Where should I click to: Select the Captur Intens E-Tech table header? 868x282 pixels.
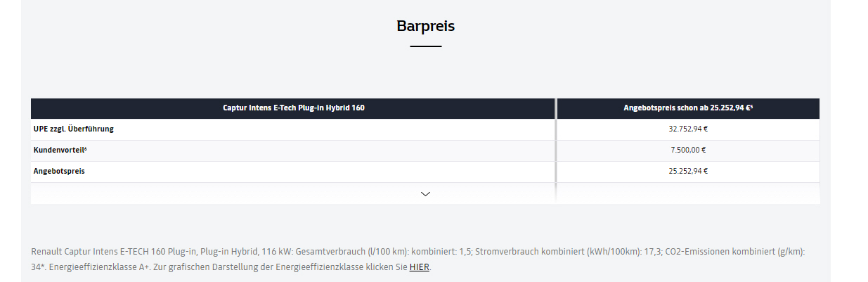(x=293, y=108)
